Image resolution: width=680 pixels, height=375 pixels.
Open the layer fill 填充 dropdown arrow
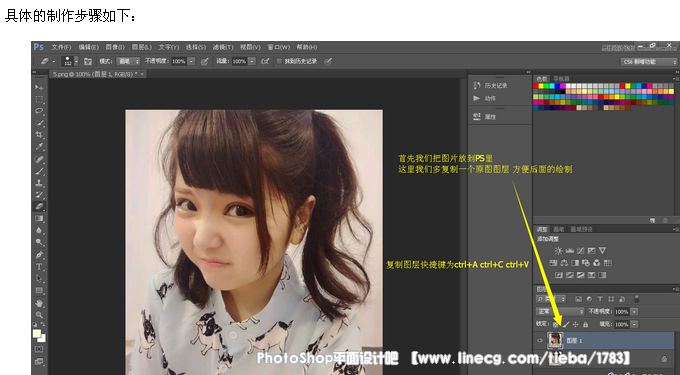[x=634, y=324]
